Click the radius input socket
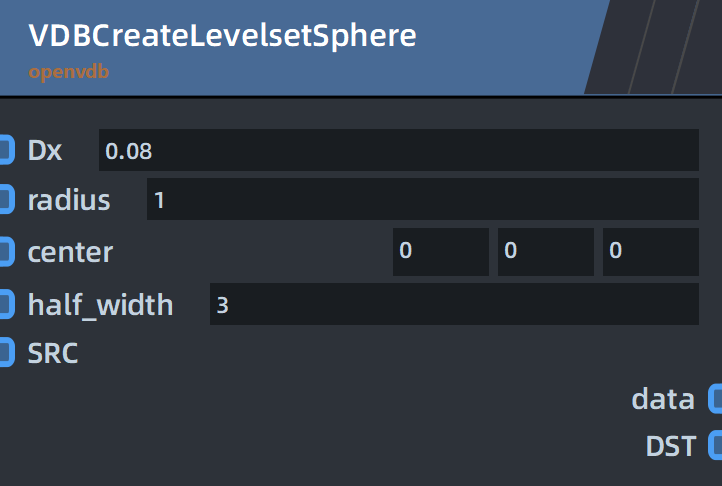 coord(6,199)
